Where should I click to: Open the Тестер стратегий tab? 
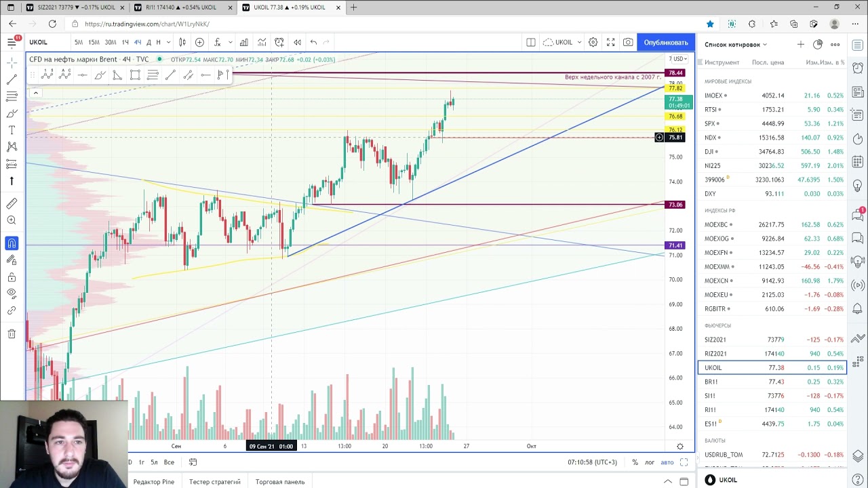(215, 482)
